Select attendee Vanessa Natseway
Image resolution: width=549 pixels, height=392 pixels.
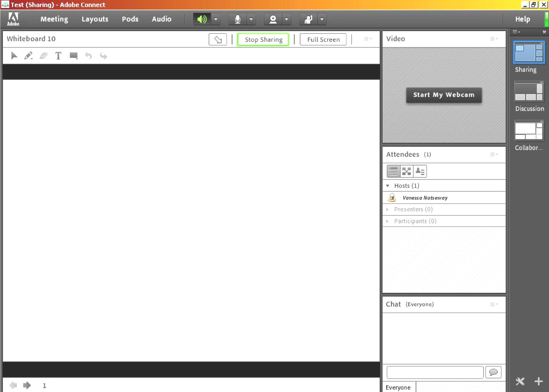(425, 198)
